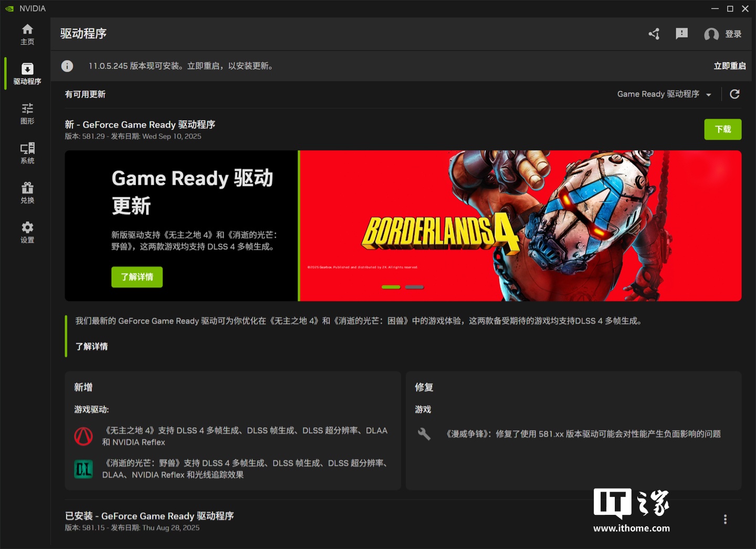Click the share icon in header
This screenshot has height=549, width=756.
tap(654, 34)
